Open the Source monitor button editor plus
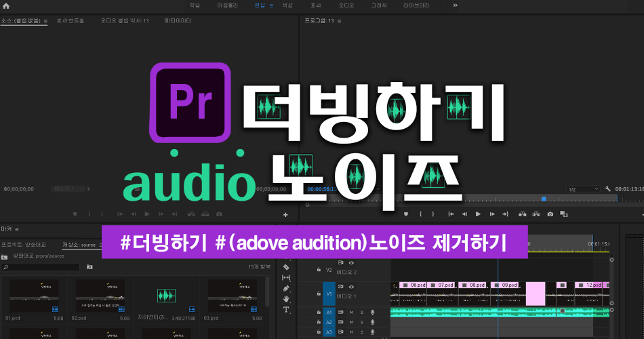The width and height of the screenshot is (644, 339). 285,214
